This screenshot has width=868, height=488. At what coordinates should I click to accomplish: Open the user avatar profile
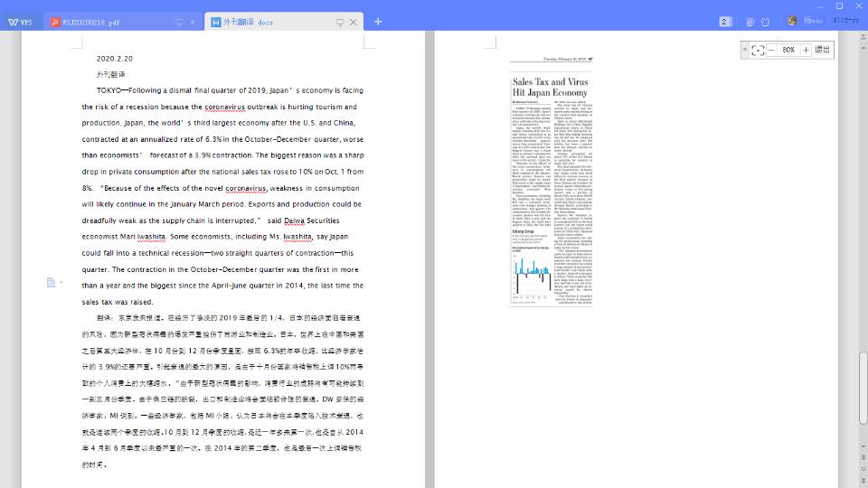point(793,21)
